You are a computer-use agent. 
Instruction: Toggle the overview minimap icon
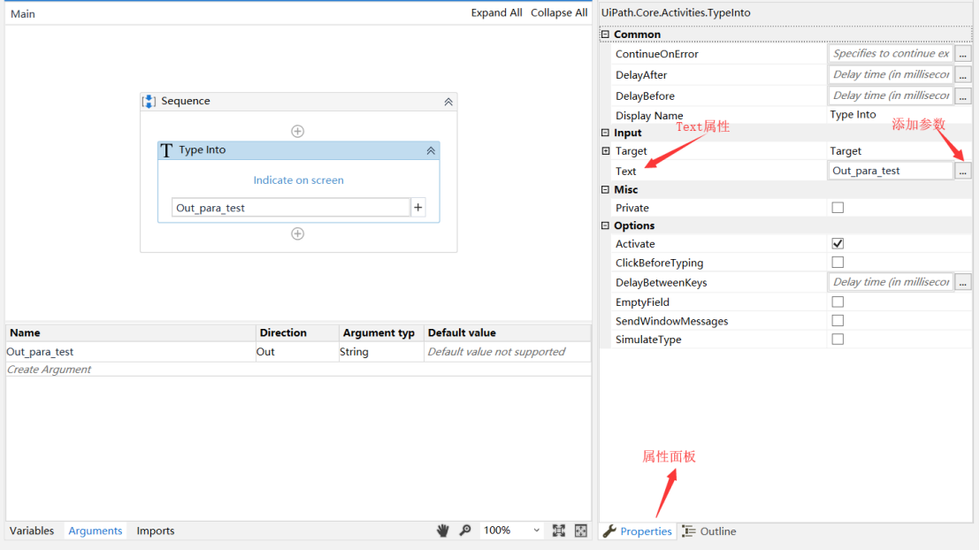(581, 531)
